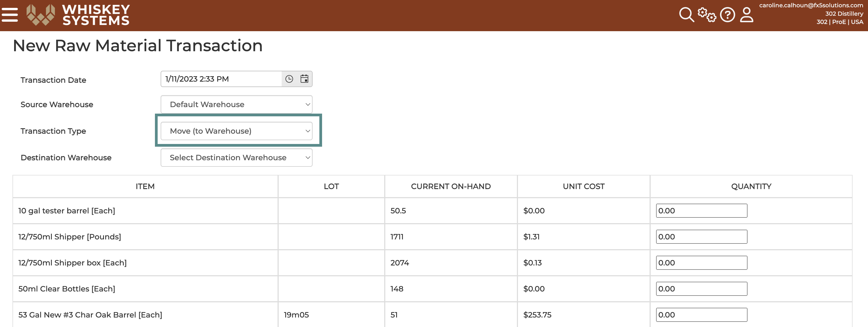Click the quantity field for 12/750ml Shipper
Screen dimensions: 868x327
pyautogui.click(x=702, y=236)
